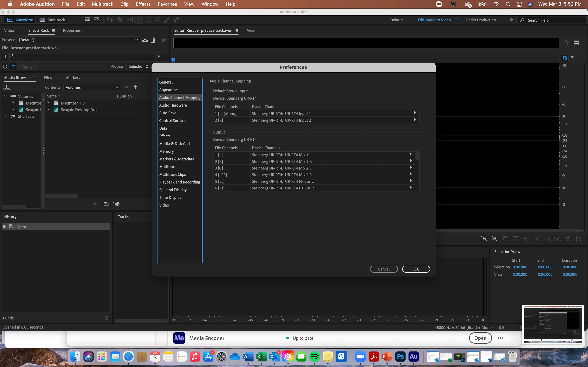The image size is (588, 367).
Task: Select the Time Selection tool
Action: (x=138, y=20)
